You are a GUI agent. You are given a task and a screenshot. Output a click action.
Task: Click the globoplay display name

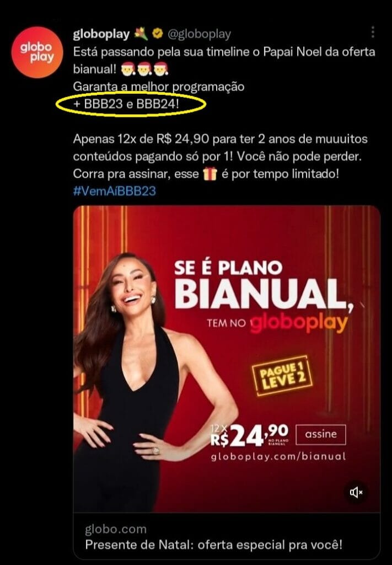click(x=101, y=34)
